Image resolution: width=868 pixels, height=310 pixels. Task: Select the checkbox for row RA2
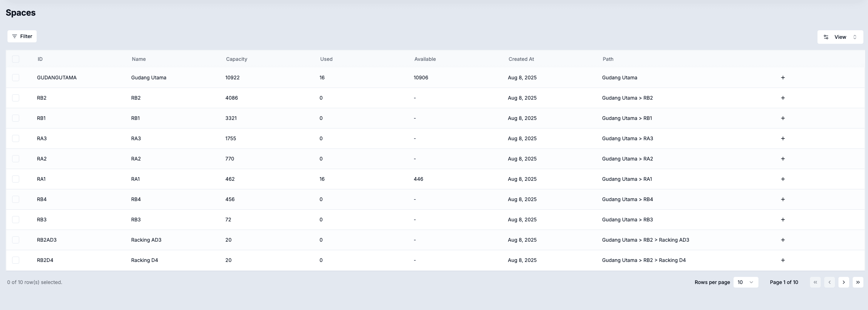pyautogui.click(x=16, y=159)
